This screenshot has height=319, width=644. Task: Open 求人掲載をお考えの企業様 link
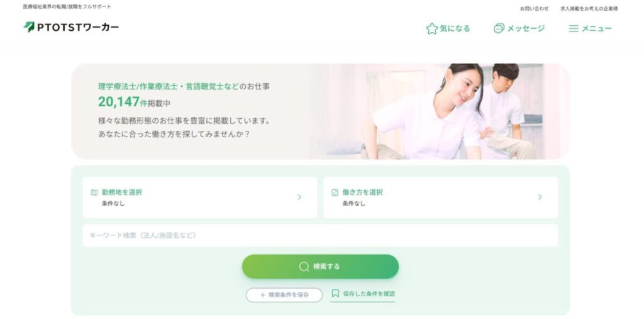[589, 9]
